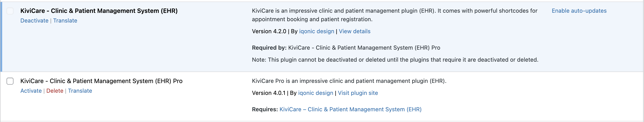644x122 pixels.
Task: Deactivate the KiviCare EHR plugin
Action: [x=34, y=21]
